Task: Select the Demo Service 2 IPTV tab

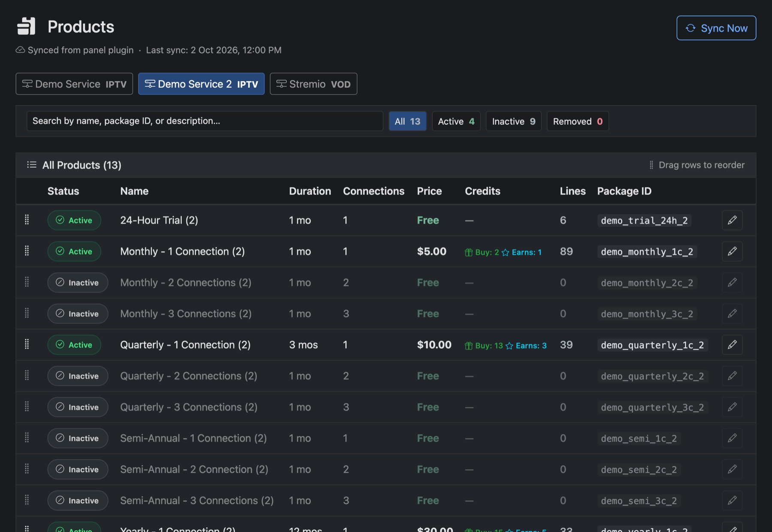Action: (201, 84)
